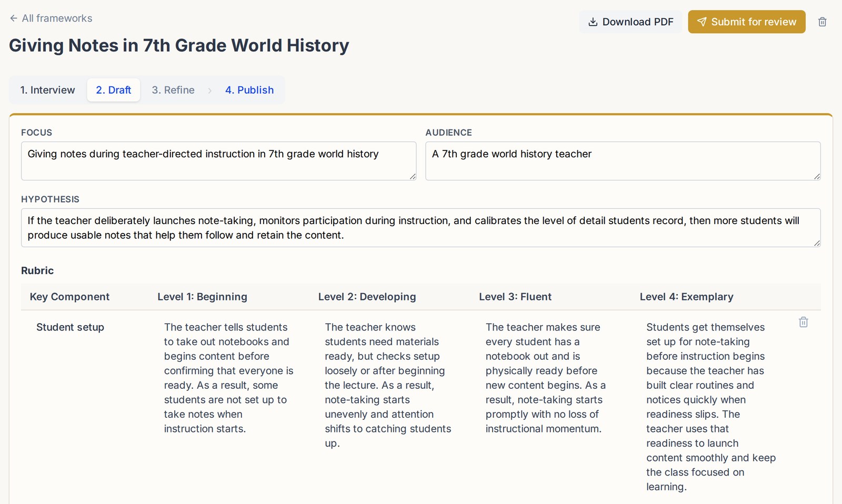842x504 pixels.
Task: Edit the Audience text field
Action: [623, 161]
